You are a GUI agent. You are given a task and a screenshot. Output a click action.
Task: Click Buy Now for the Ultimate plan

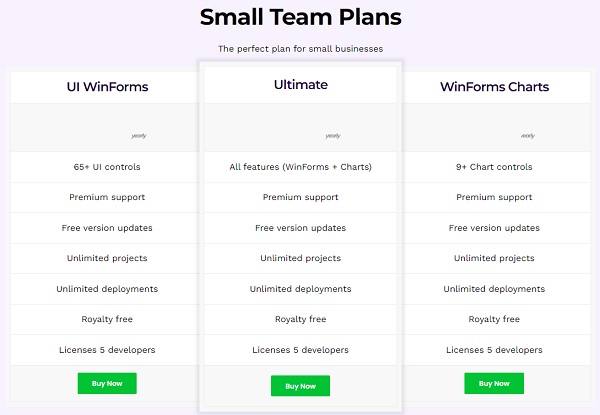300,386
